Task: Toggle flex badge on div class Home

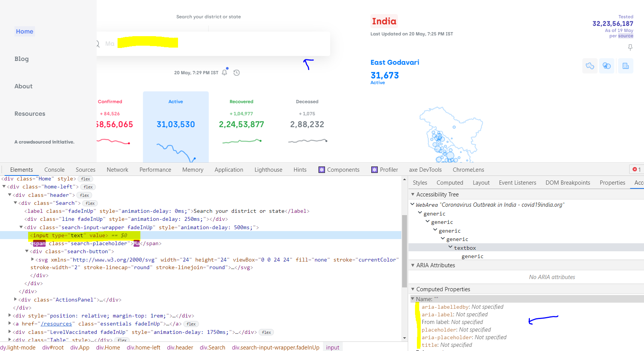Action: 86,179
